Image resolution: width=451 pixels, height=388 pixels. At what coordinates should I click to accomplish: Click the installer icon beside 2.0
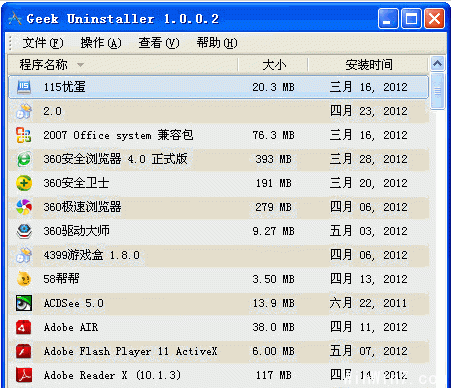24,111
